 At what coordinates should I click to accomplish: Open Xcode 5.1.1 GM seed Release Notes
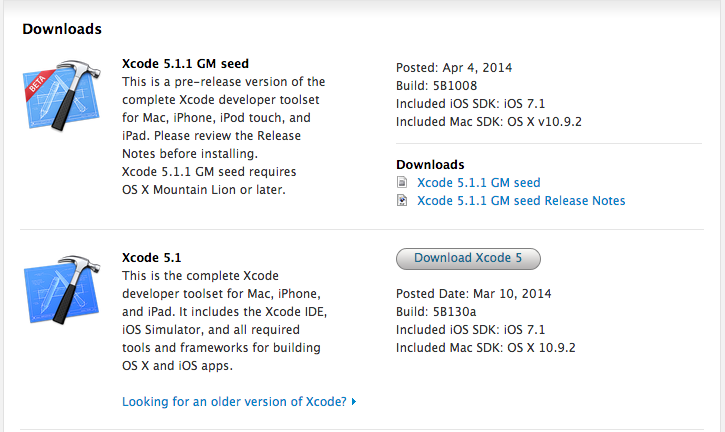pos(520,201)
